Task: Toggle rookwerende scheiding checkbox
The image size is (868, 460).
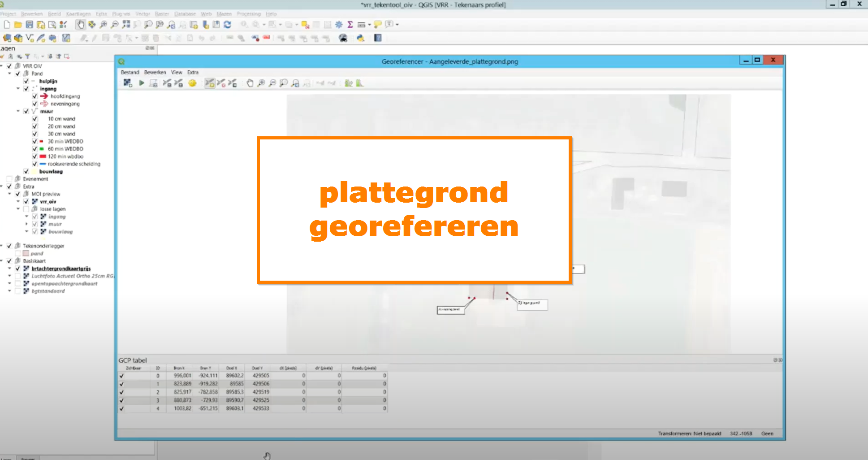Action: click(x=35, y=164)
